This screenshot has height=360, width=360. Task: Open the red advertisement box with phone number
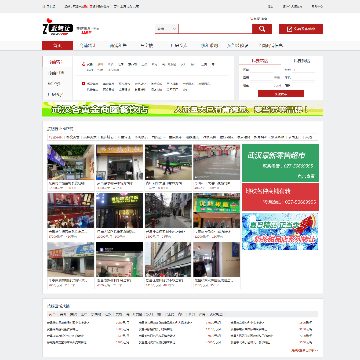click(x=280, y=197)
